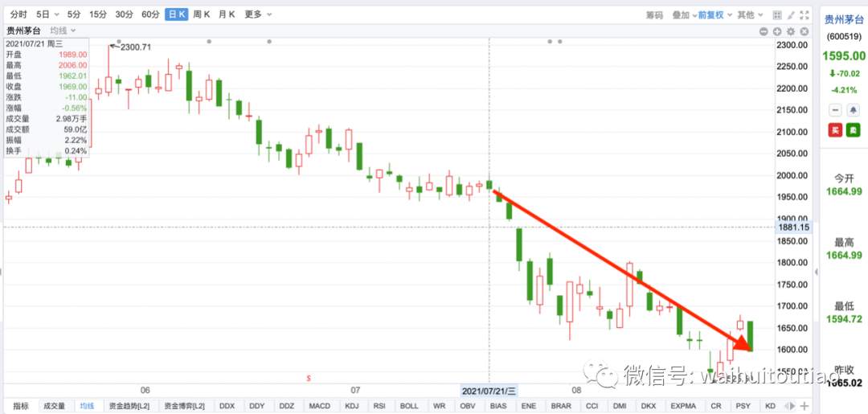Click the green 卖 sell button
The height and width of the screenshot is (414, 868).
(x=853, y=130)
